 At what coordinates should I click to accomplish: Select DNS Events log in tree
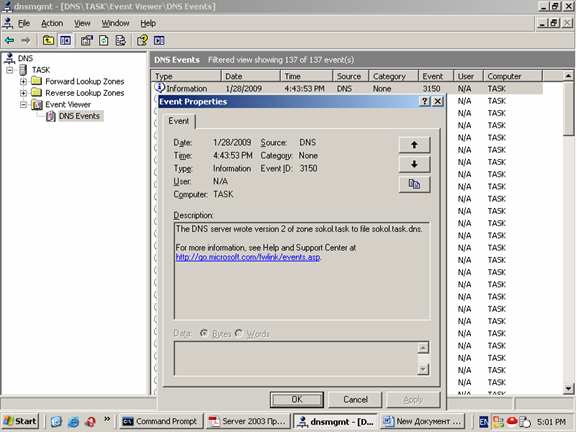tap(79, 116)
